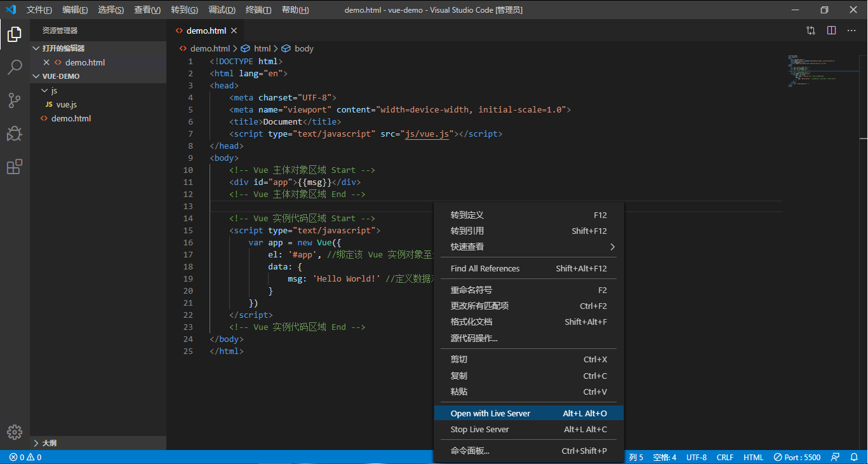868x464 pixels.
Task: Click the VS Code logo in title bar
Action: pyautogui.click(x=11, y=10)
